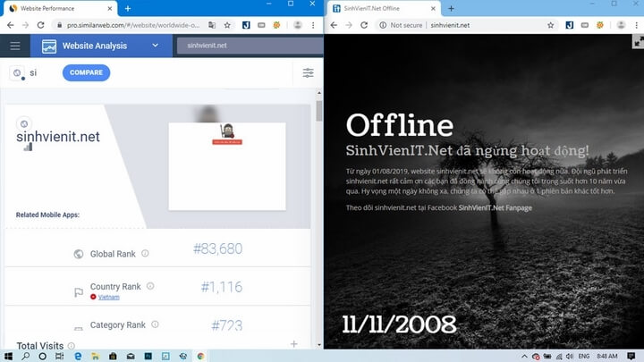Click the Not secure site info indicator
644x362 pixels.
(x=401, y=25)
